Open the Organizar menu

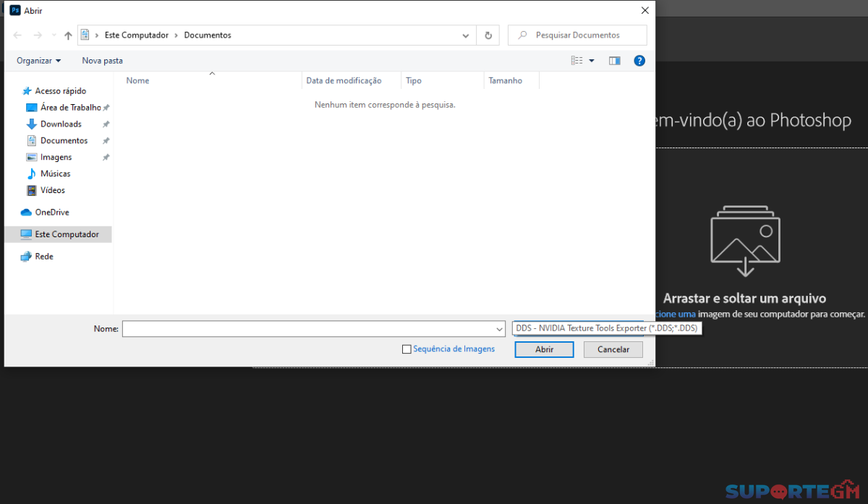[x=39, y=61]
